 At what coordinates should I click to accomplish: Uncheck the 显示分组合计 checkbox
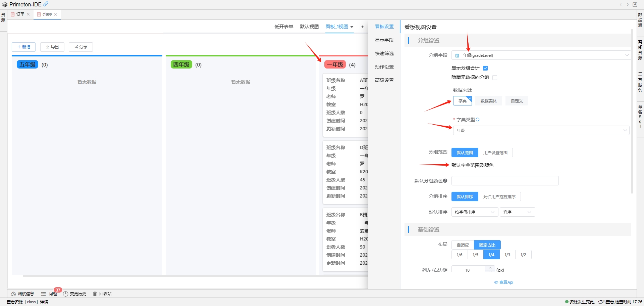tap(485, 68)
